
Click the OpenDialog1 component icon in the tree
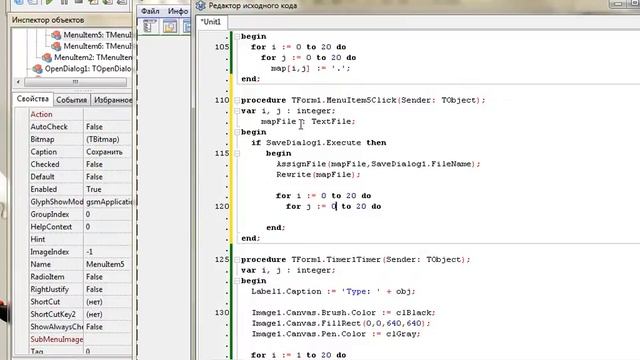[37, 69]
